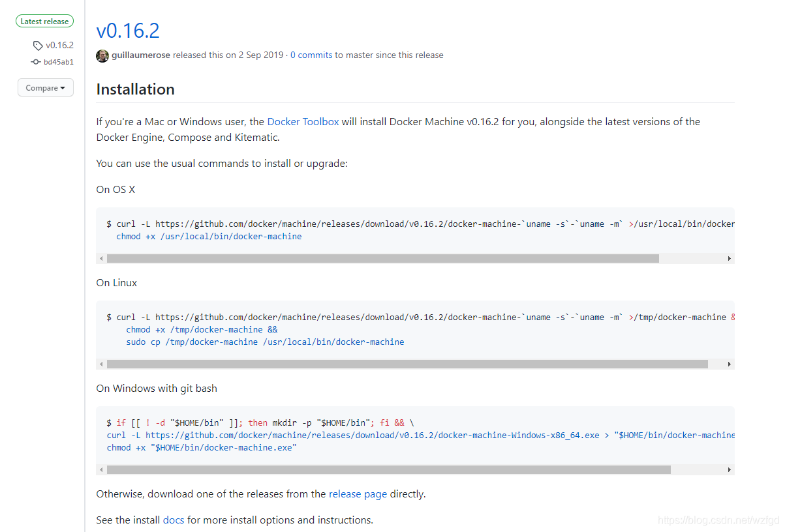Open the install docs link
This screenshot has height=532, width=785.
click(x=174, y=520)
